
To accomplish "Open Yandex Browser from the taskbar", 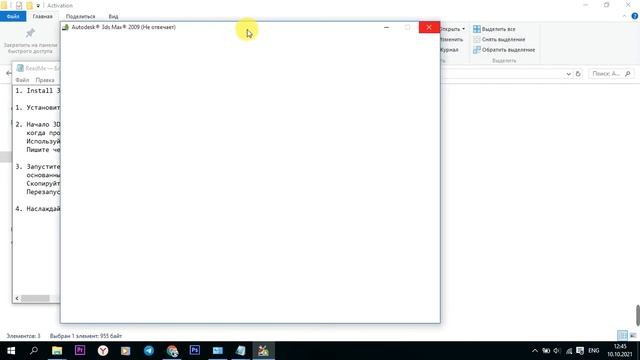I will click(103, 351).
